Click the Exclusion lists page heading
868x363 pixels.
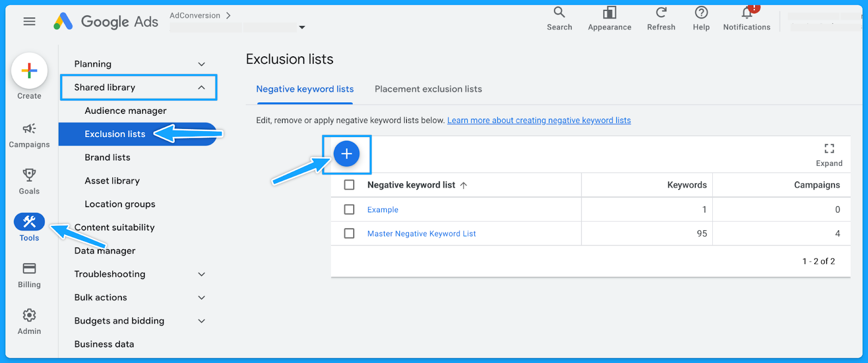(290, 59)
